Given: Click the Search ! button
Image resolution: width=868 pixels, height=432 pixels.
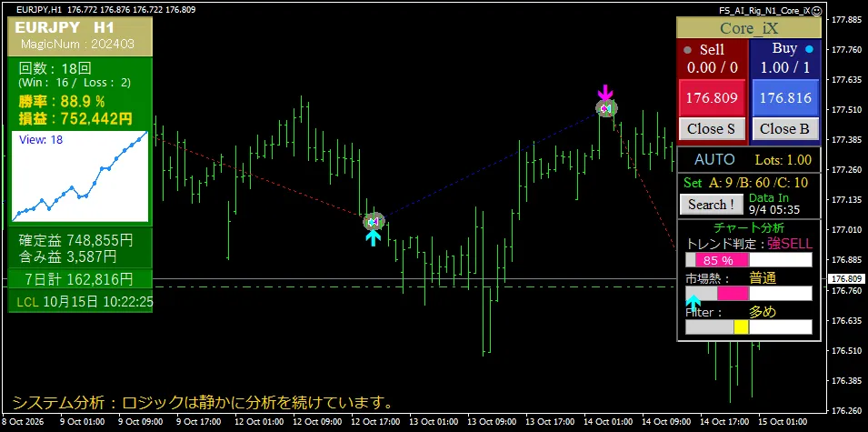Looking at the screenshot, I should [x=711, y=205].
